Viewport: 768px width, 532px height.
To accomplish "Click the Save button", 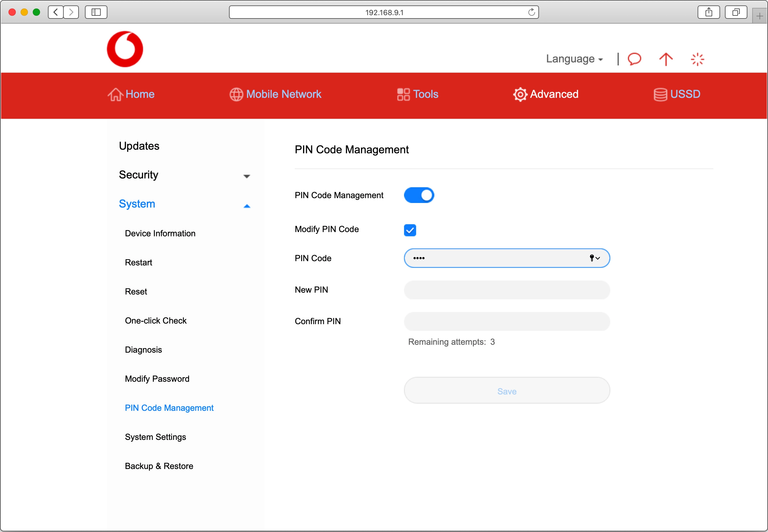I will (x=507, y=391).
